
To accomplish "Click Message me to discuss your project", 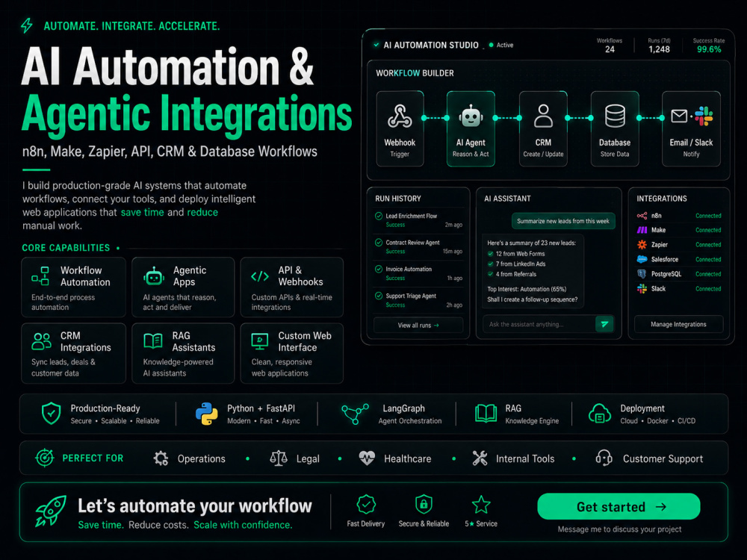I will click(x=619, y=529).
